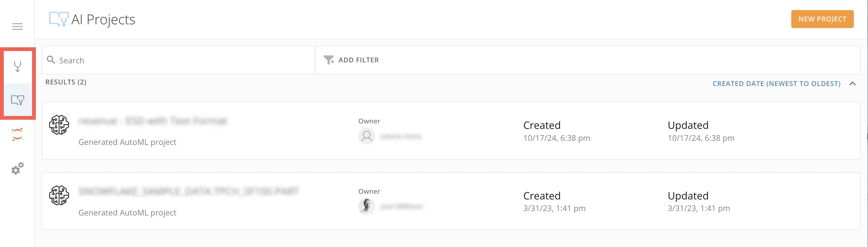868x247 pixels.
Task: Click the search magnifier icon
Action: point(51,60)
